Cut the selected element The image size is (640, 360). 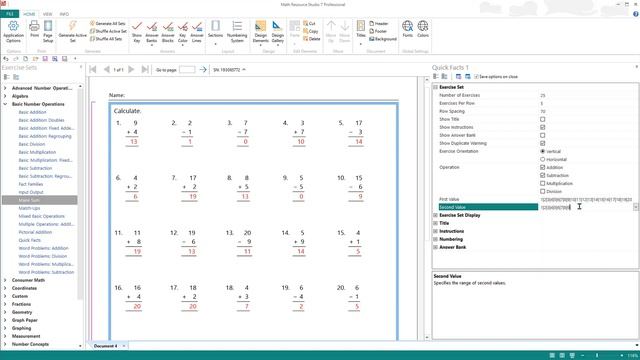click(x=309, y=24)
